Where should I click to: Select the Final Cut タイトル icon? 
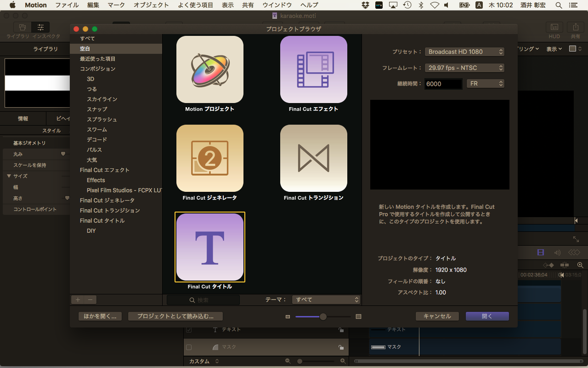coord(210,247)
